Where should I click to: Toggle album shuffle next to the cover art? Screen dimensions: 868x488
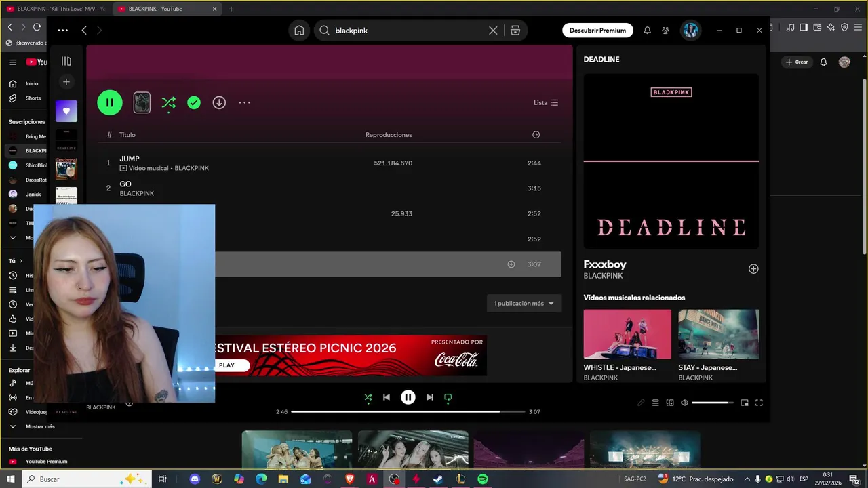(x=168, y=103)
